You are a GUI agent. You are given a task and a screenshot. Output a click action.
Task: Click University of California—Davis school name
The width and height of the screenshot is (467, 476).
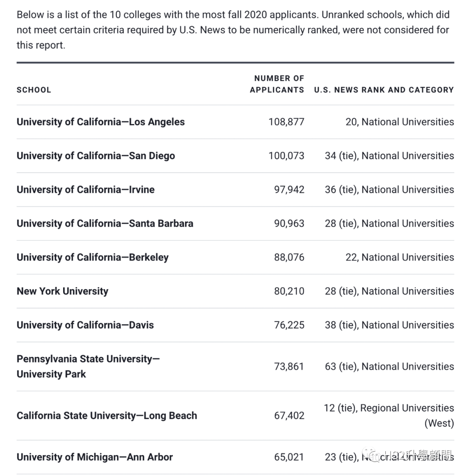pyautogui.click(x=85, y=325)
